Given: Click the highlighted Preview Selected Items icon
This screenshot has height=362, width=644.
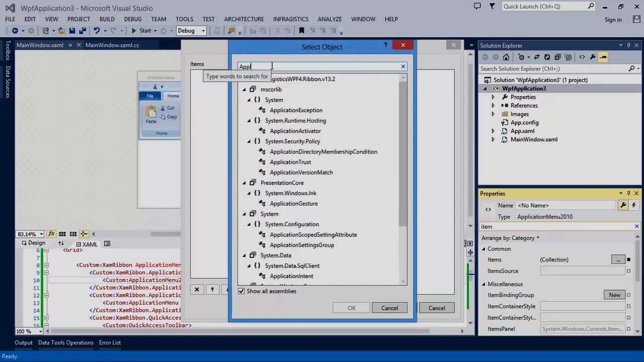Looking at the screenshot, I should point(603,57).
